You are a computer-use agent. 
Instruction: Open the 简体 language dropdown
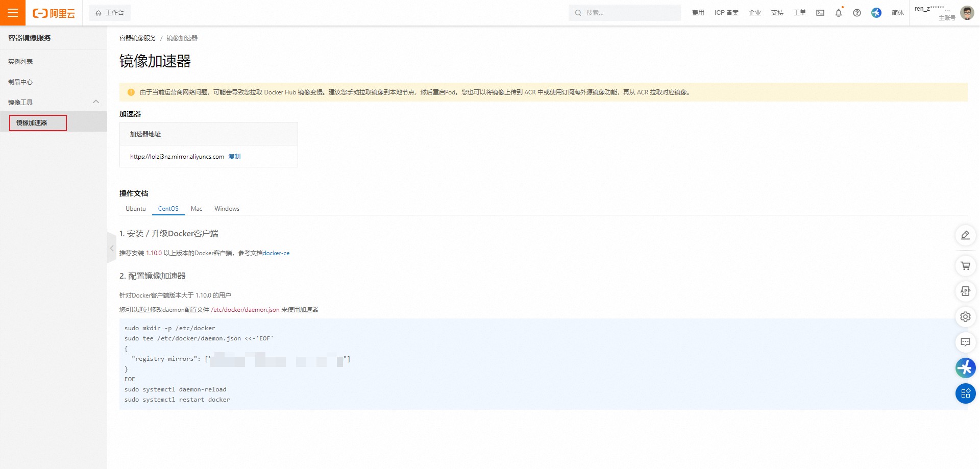coord(897,13)
